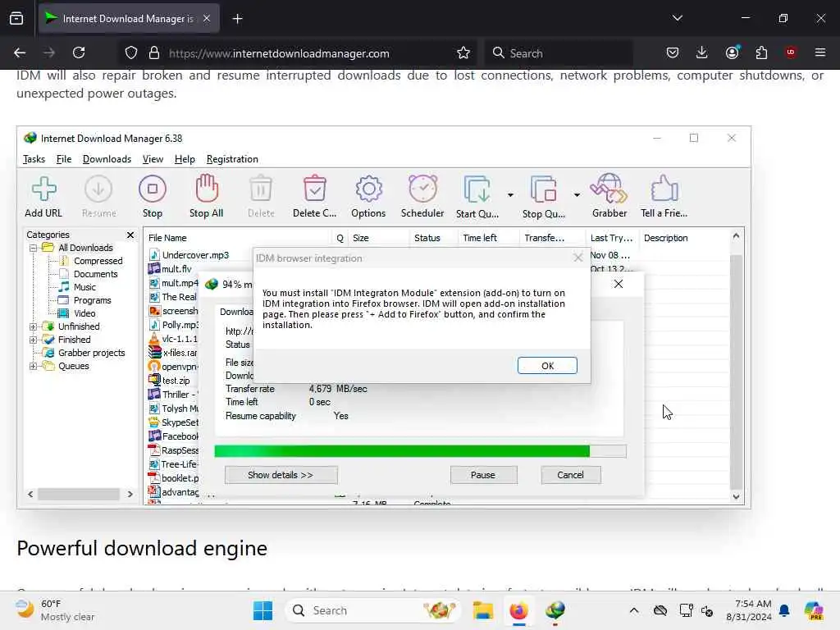
Task: Sort by the File Name column header
Action: tap(238, 238)
